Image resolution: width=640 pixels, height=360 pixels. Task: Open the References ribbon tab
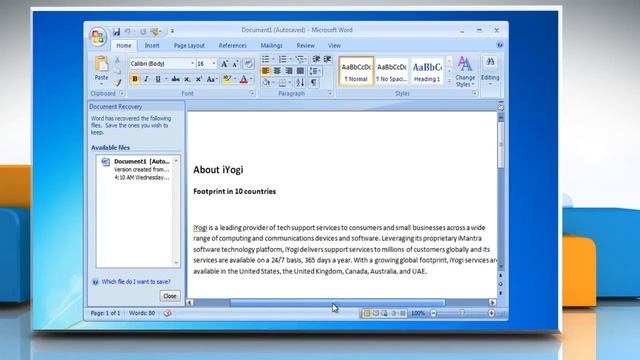[233, 45]
